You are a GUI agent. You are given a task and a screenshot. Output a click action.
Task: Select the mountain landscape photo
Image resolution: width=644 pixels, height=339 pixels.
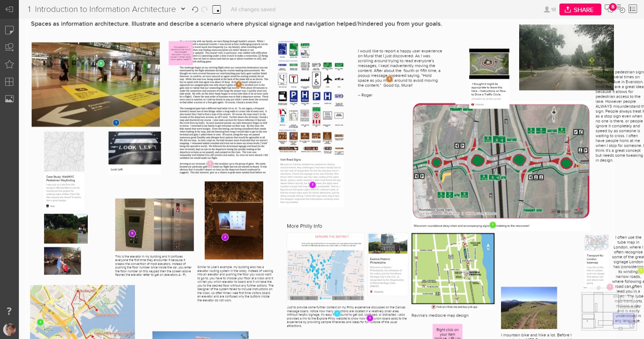(529, 308)
